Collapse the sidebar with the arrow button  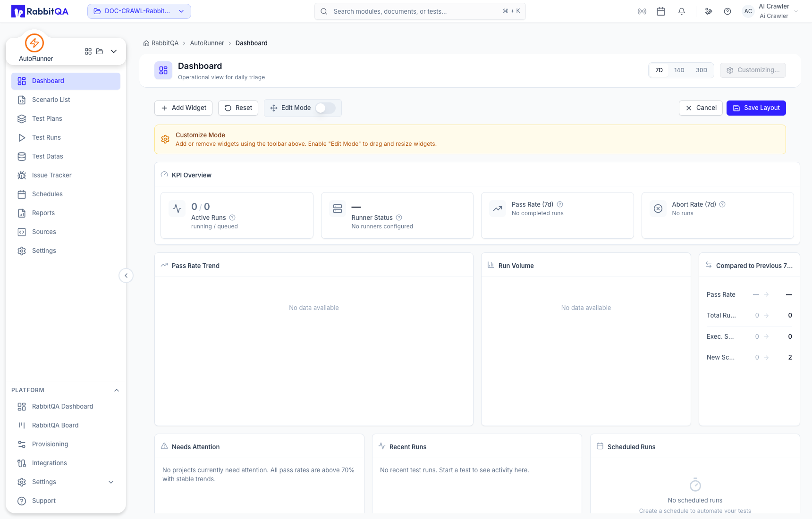(x=126, y=276)
